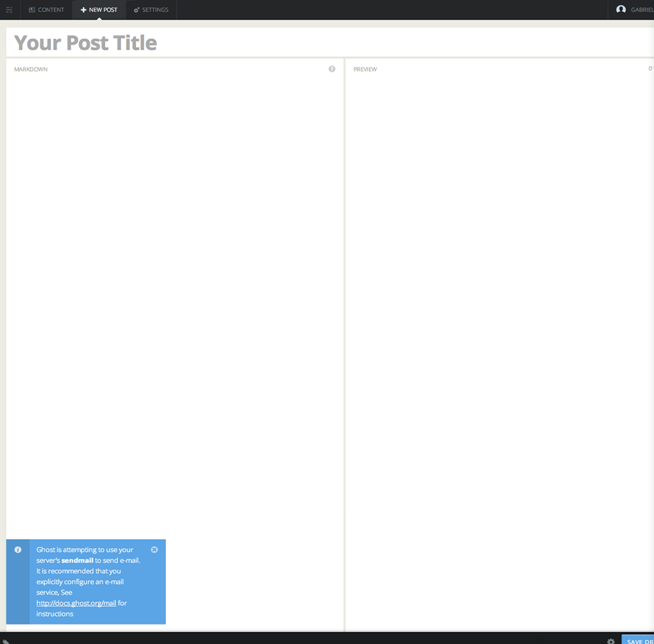This screenshot has width=654, height=644.
Task: Click the user avatar icon
Action: tap(621, 9)
